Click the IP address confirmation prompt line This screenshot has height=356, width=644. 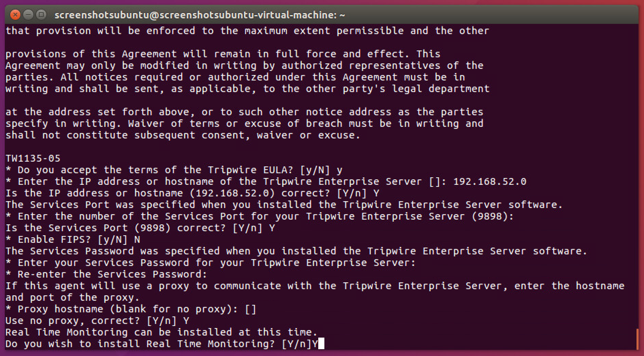click(x=192, y=193)
